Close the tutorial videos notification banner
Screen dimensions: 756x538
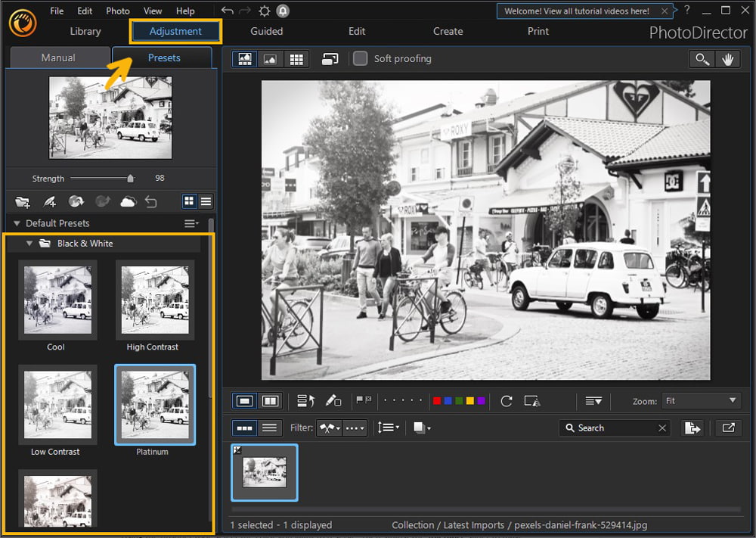point(665,11)
